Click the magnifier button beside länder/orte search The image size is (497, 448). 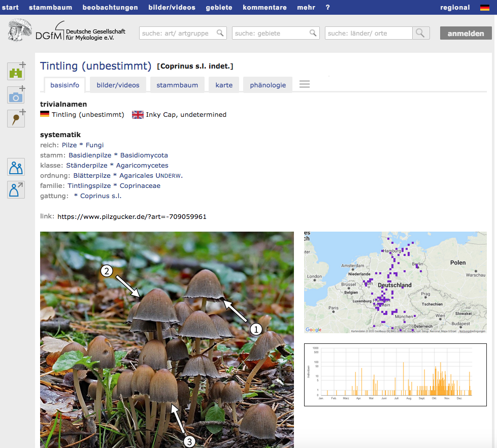421,33
